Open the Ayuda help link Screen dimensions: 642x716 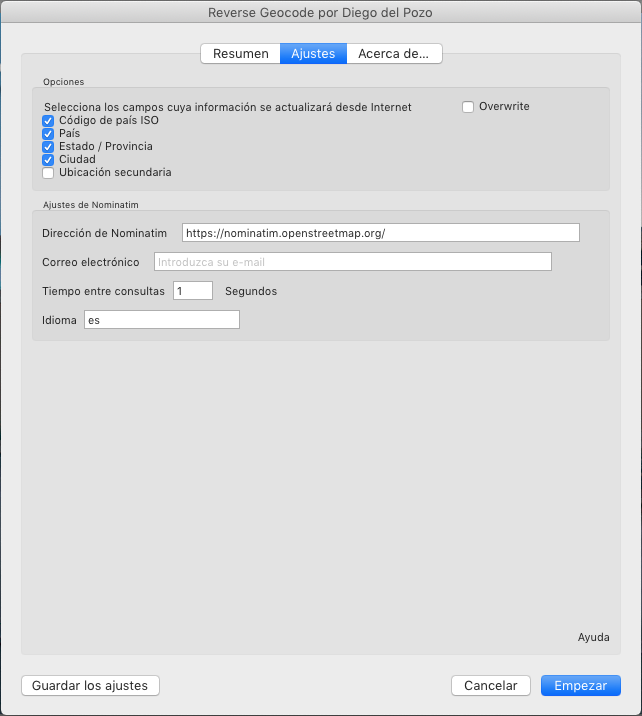tap(593, 637)
